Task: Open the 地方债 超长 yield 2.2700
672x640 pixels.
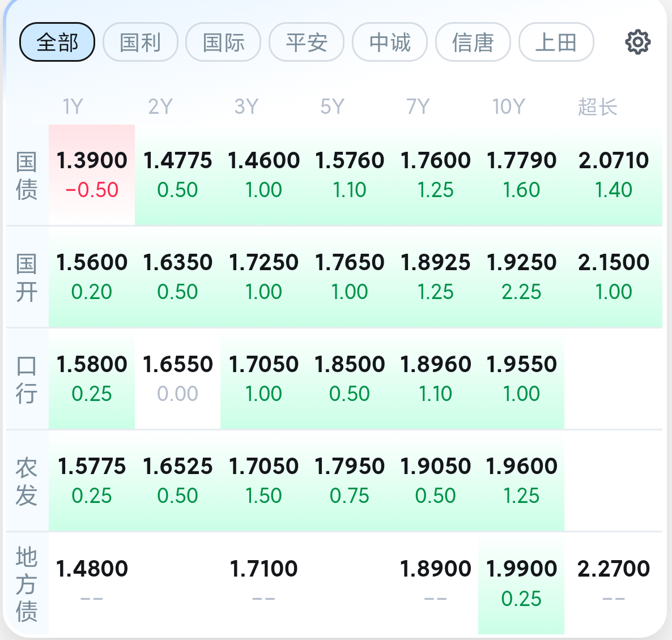Action: click(x=614, y=583)
